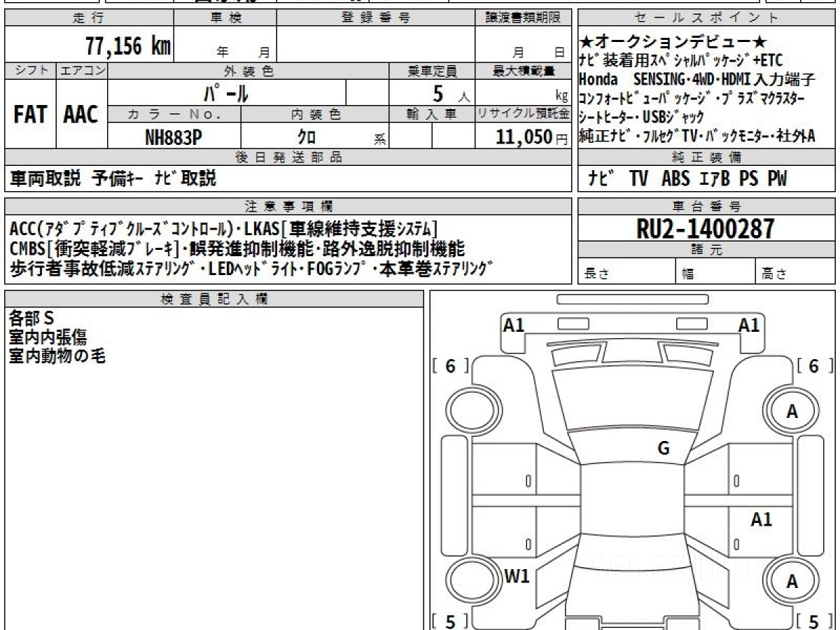The image size is (840, 630).
Task: Click the 注意事項欄 header
Action: [288, 206]
